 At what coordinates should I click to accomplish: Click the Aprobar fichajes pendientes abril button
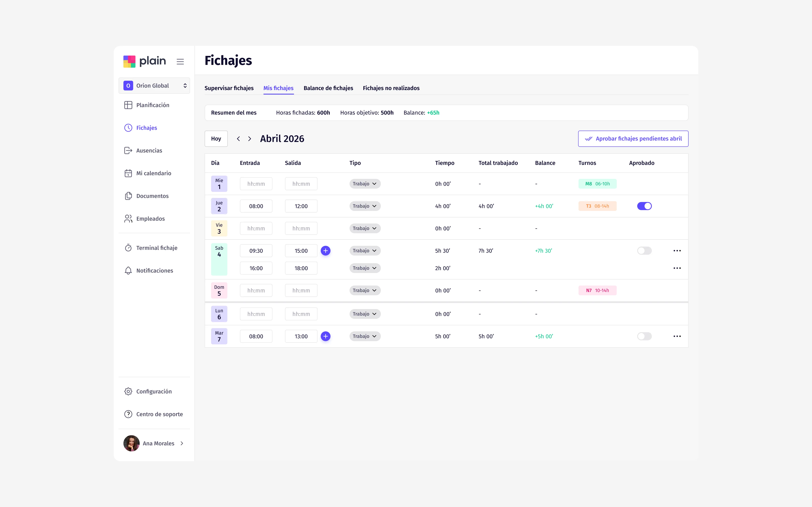click(633, 139)
